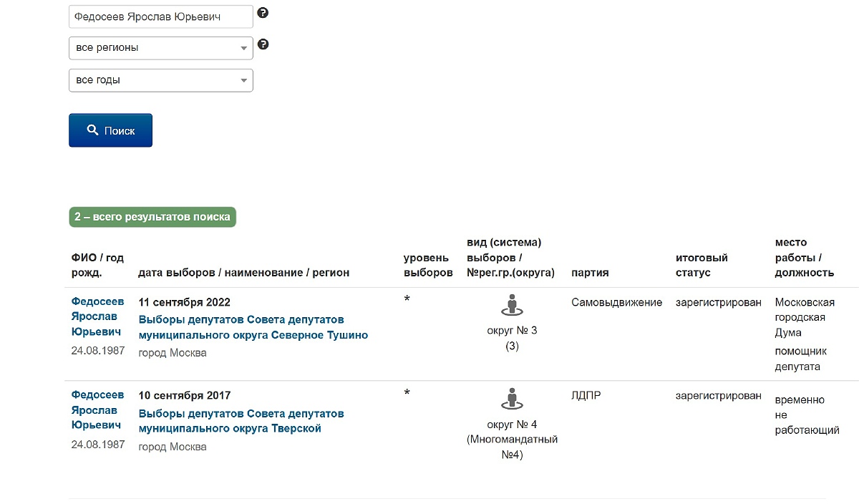Click inside the candidate name input field
Screen dimensions: 859x504
[160, 16]
